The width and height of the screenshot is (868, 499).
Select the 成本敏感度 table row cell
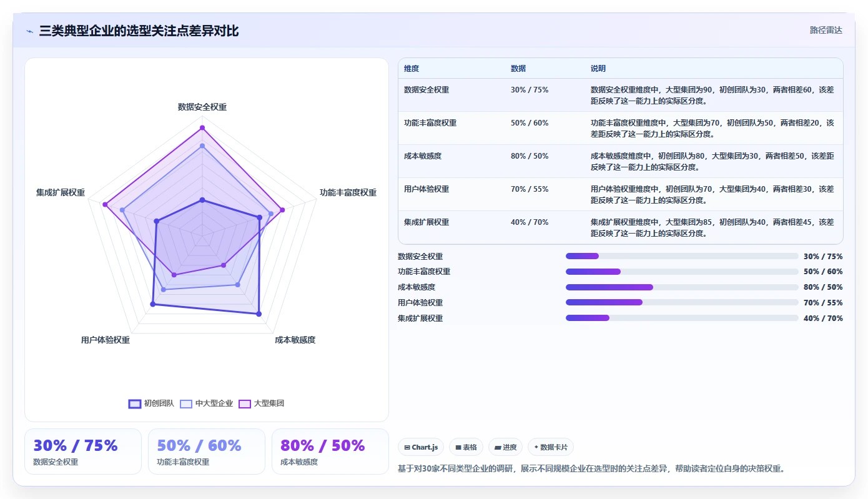[423, 156]
